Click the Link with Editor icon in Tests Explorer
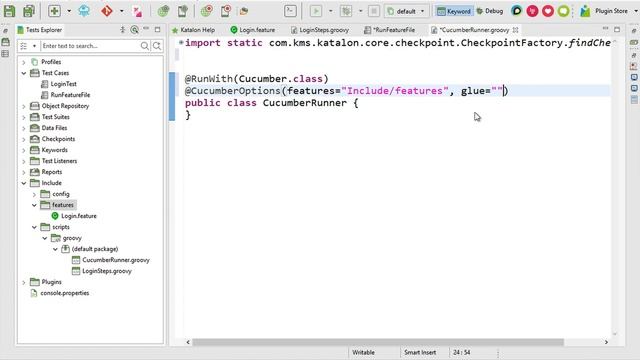The image size is (640, 360). [x=134, y=29]
